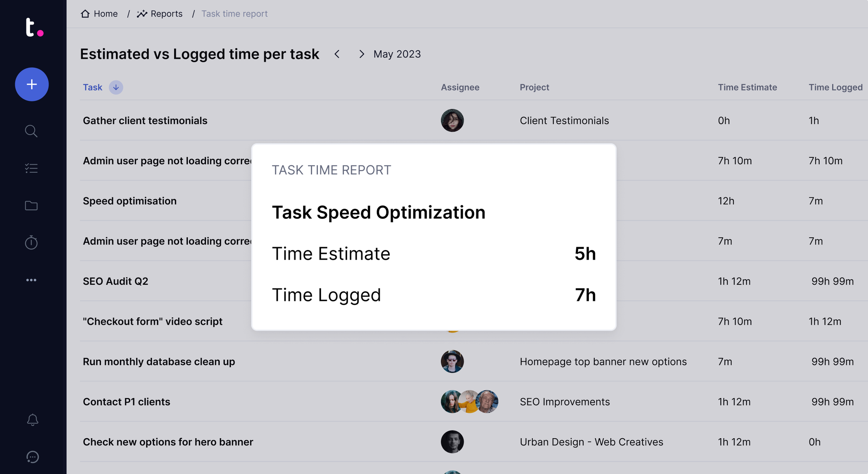Select assignee avatar for Gather client testimonials
Screen dimensions: 868x474
tap(452, 120)
